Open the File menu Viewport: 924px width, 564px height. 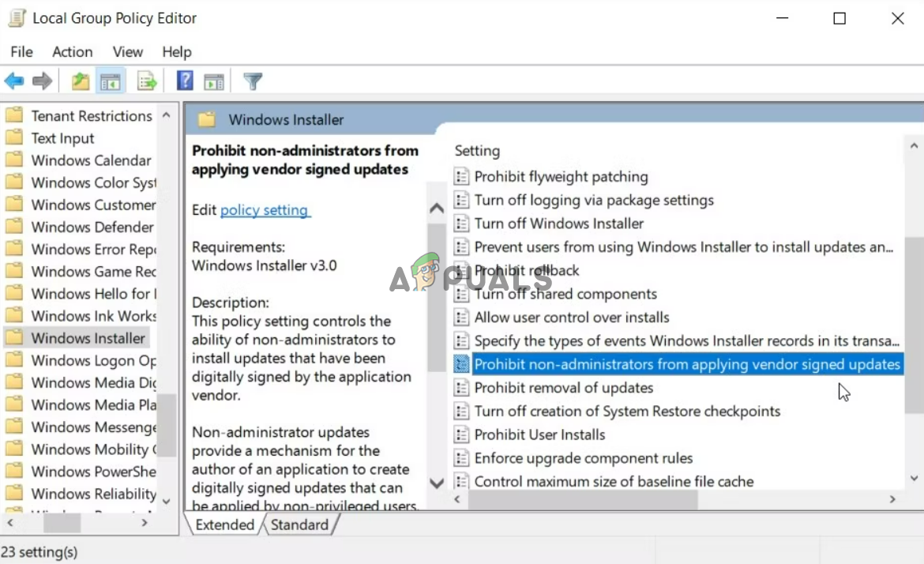22,52
